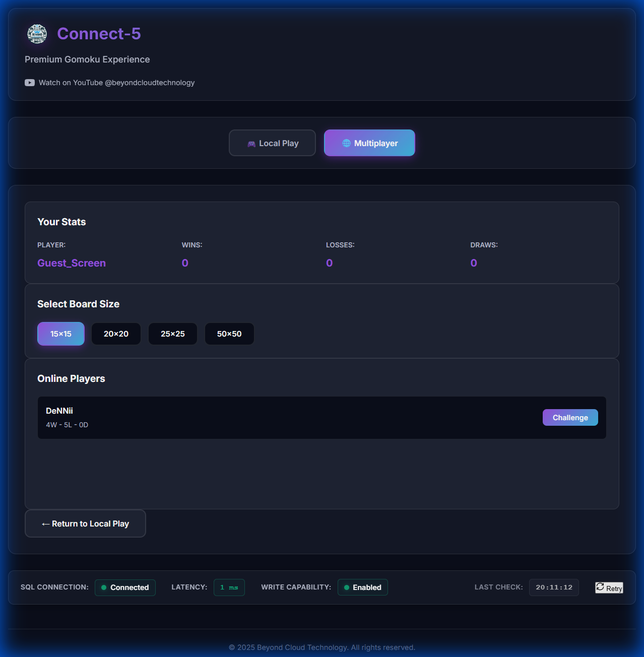Click the YouTube play icon

pyautogui.click(x=30, y=82)
